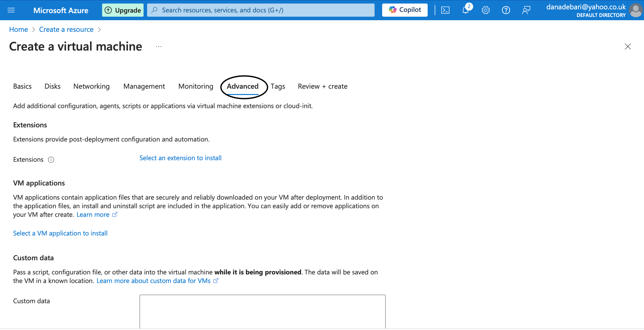
Task: Open the Disks tab
Action: 53,86
